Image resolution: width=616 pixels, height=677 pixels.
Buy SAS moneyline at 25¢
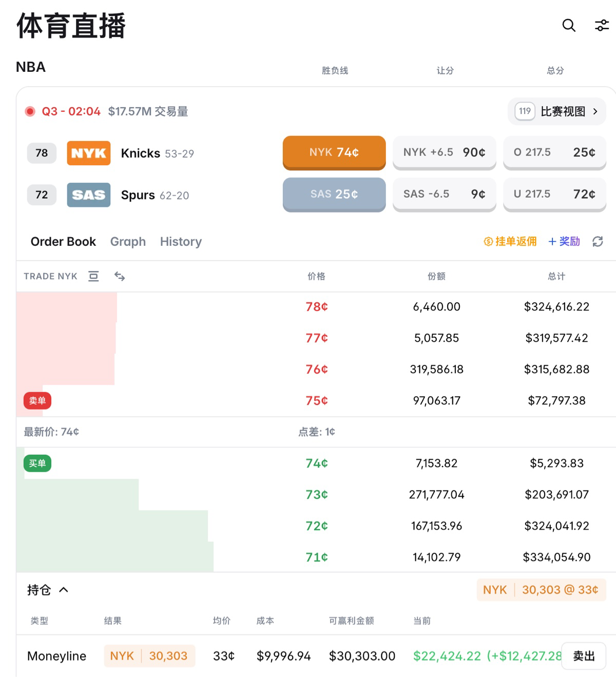click(334, 194)
